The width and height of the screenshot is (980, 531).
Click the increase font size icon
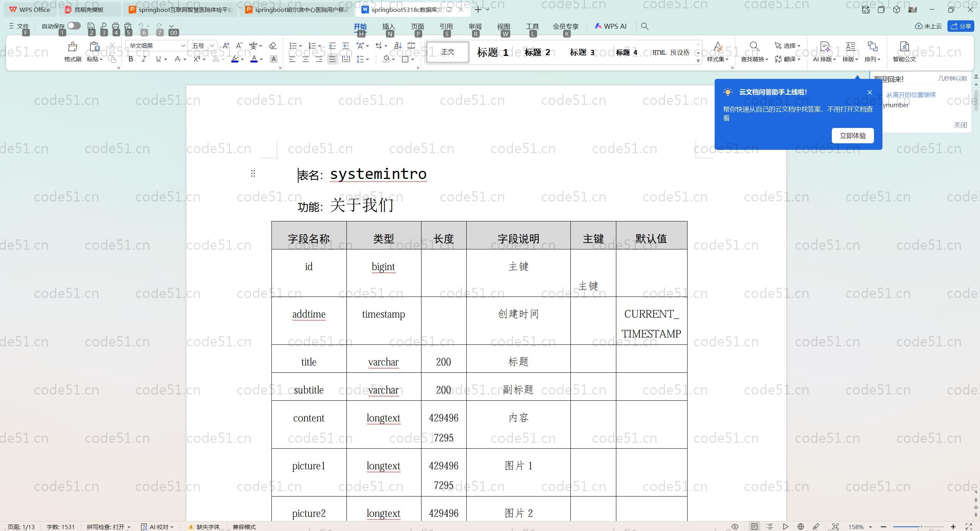click(x=226, y=46)
